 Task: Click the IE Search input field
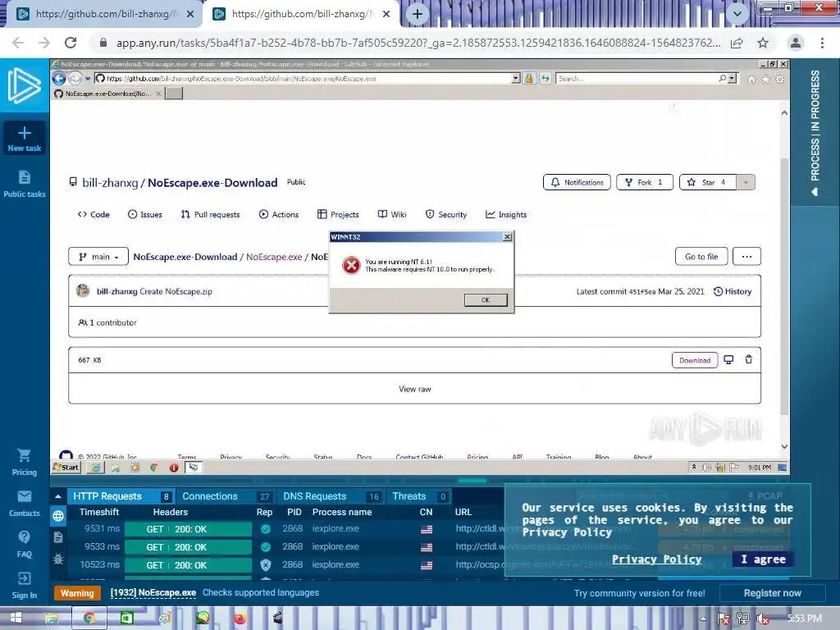coord(637,78)
